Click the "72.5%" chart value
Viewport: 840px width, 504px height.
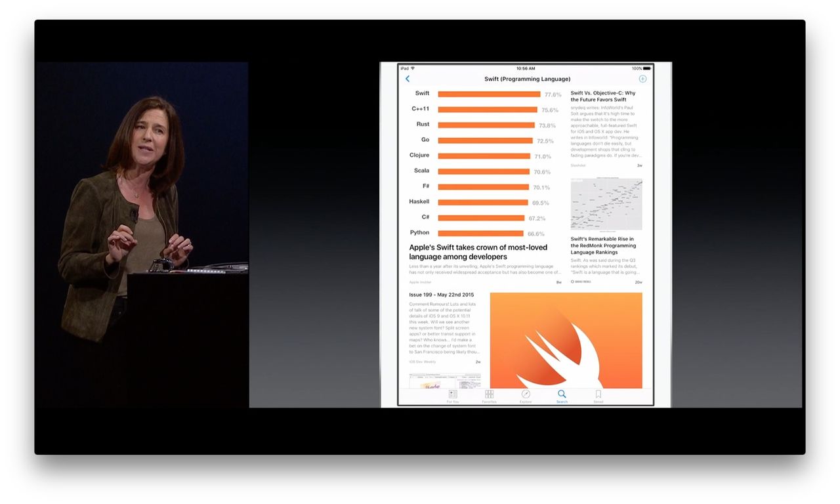click(x=545, y=141)
